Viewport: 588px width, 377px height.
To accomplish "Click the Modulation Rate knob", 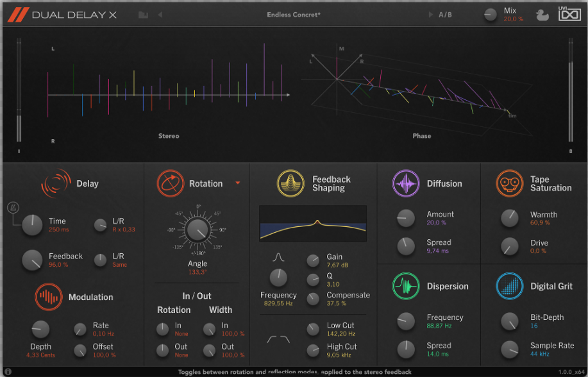I will pos(80,330).
